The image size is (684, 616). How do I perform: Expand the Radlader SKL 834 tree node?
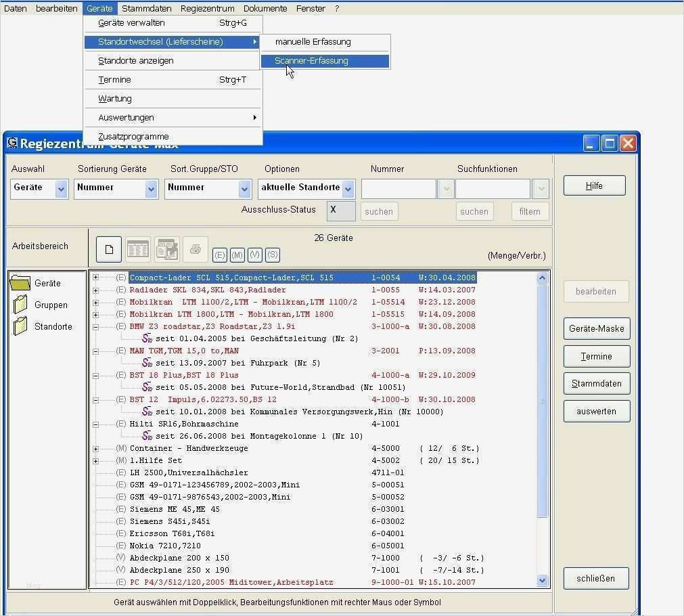95,290
